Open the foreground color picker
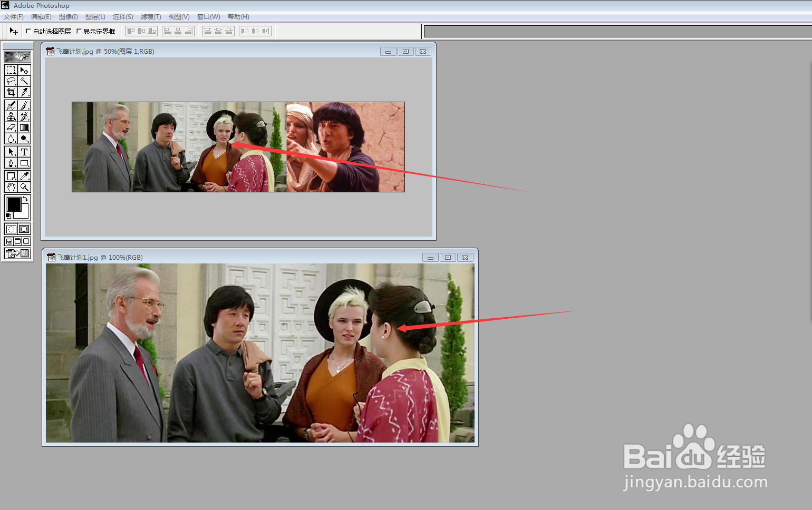This screenshot has height=510, width=812. click(14, 204)
